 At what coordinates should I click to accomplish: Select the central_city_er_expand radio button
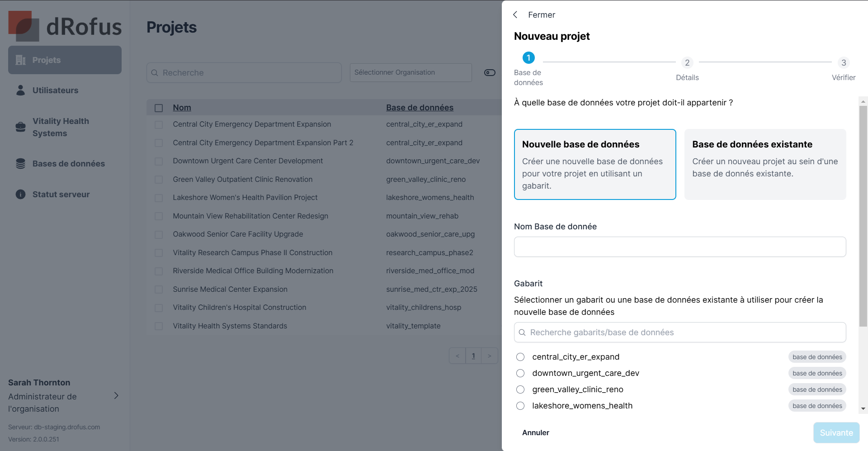pos(520,357)
